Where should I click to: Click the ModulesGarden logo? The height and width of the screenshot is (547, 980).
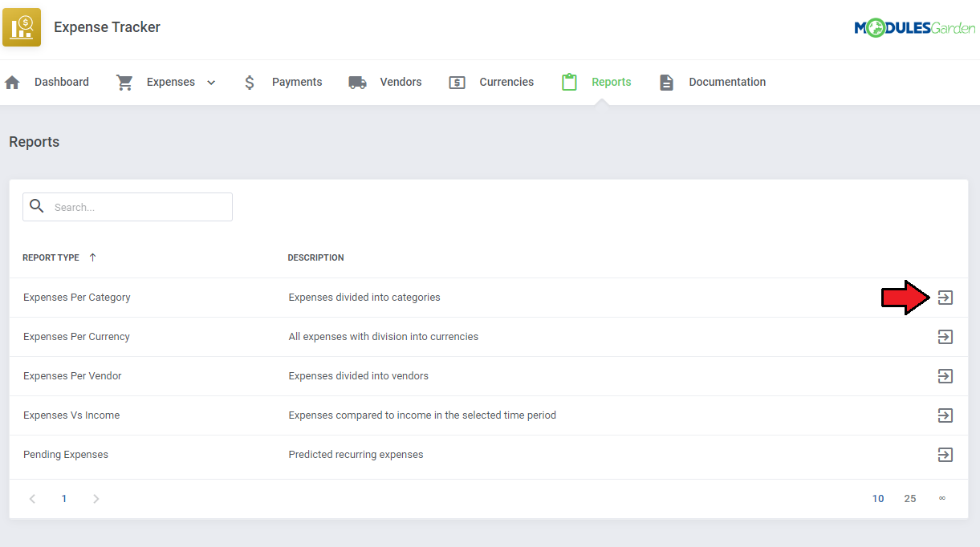915,28
